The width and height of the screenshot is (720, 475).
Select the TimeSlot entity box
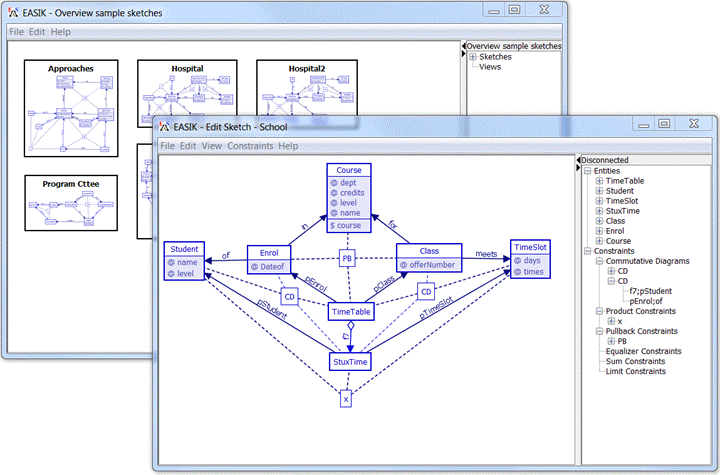[x=530, y=259]
